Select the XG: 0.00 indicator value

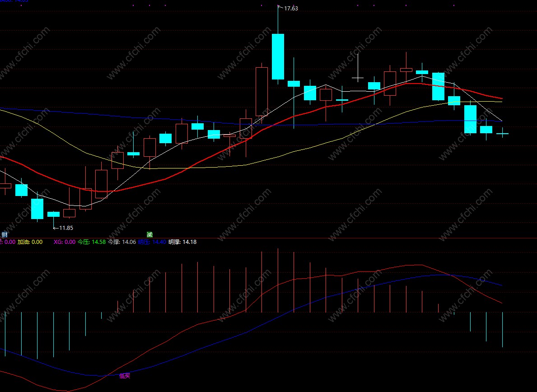(x=65, y=242)
